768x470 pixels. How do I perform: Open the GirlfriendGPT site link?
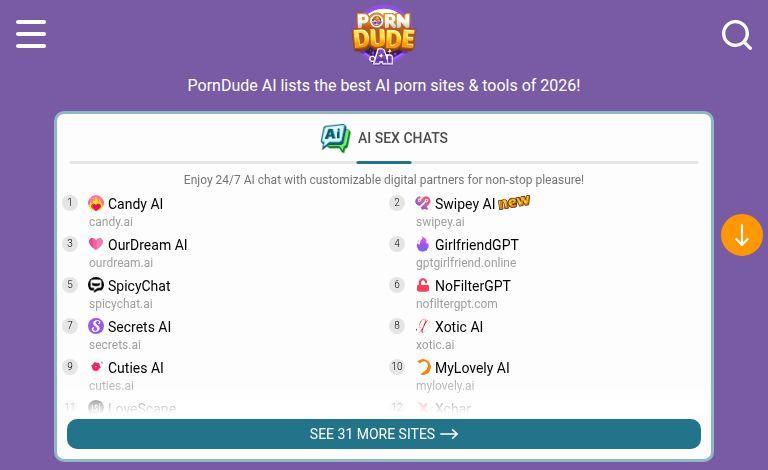476,245
